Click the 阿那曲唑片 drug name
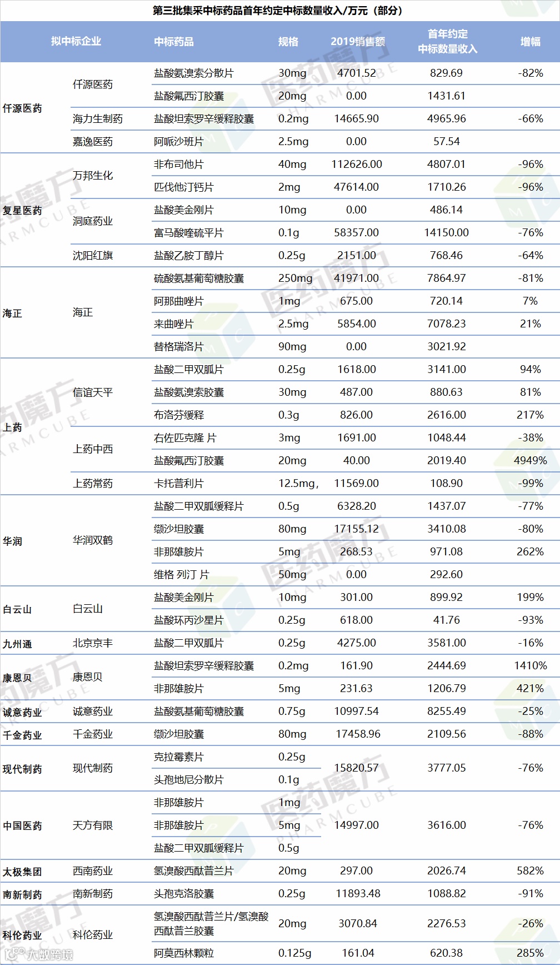This screenshot has width=560, height=965. [x=179, y=301]
